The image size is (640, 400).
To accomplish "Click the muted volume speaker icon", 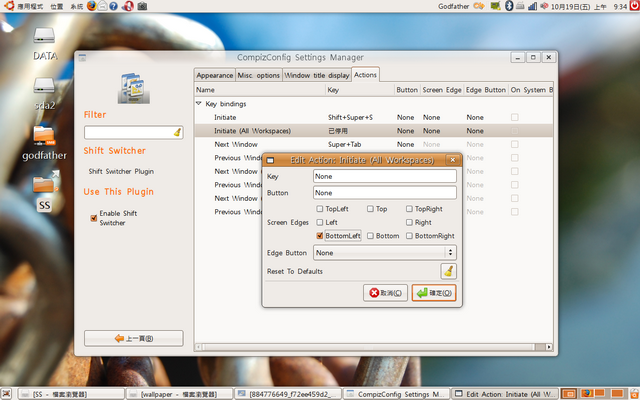I will point(544,6).
